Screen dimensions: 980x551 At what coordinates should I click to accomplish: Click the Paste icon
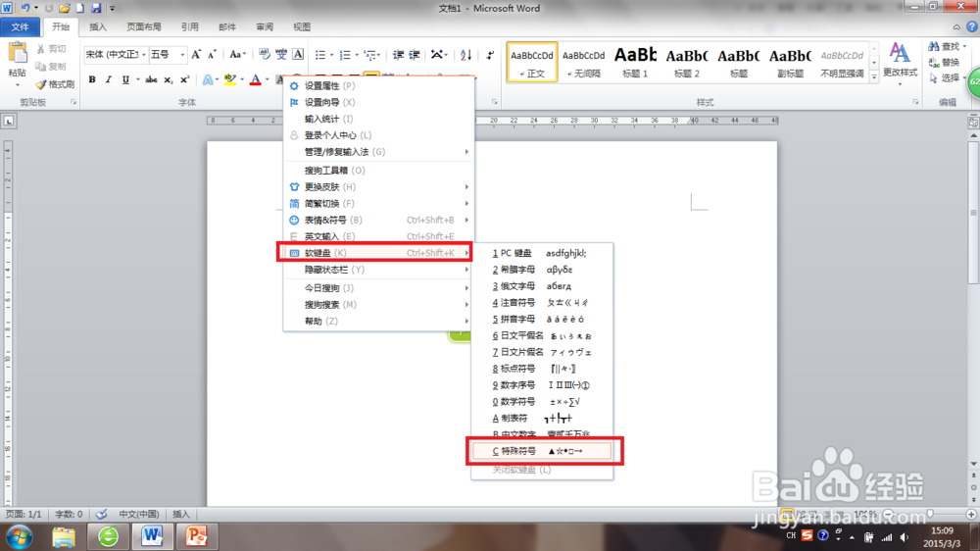(x=18, y=53)
